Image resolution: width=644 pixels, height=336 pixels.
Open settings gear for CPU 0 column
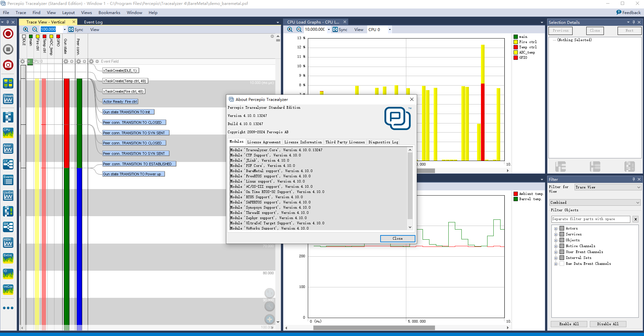point(22,61)
